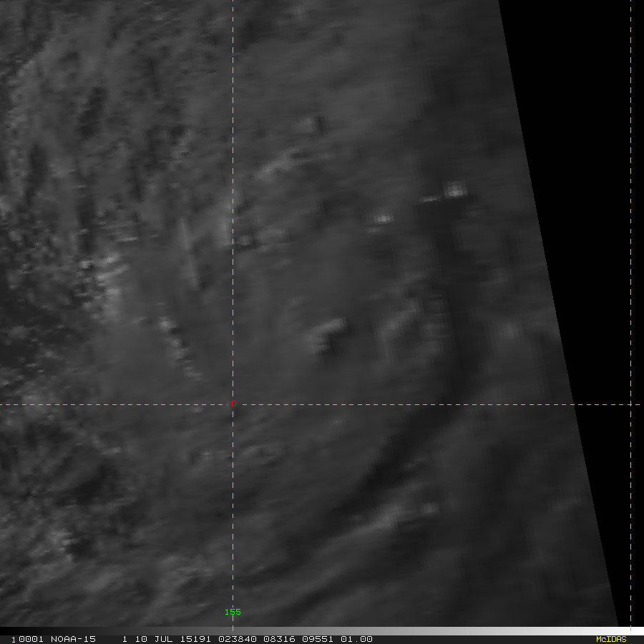644x644 pixels.
Task: Click the dashed grid intersection in the black area
Action: [x=630, y=404]
